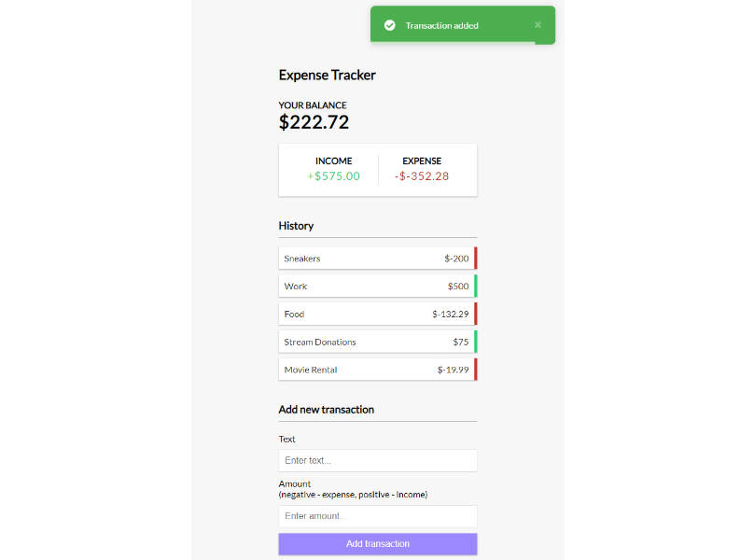
Task: Click the green bar beside Work
Action: pyautogui.click(x=475, y=287)
